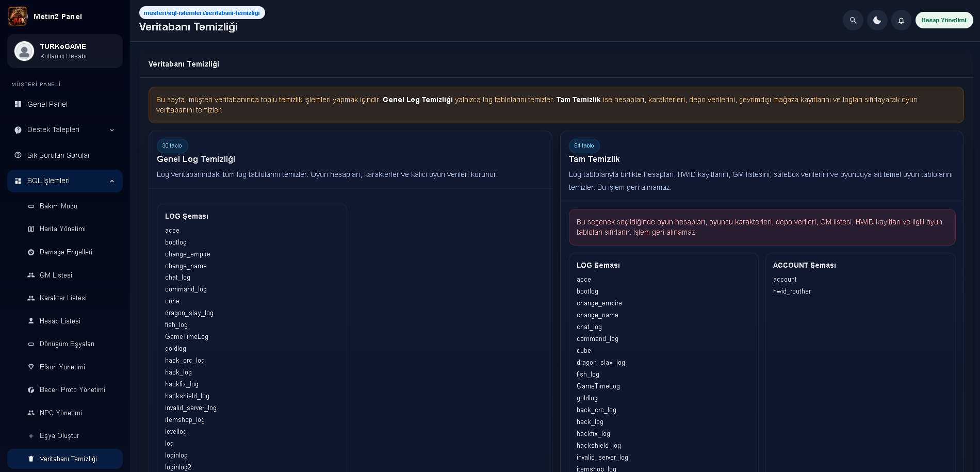Screen dimensions: 980x472
Task: Click the Genel Panel dashboard icon
Action: [18, 104]
